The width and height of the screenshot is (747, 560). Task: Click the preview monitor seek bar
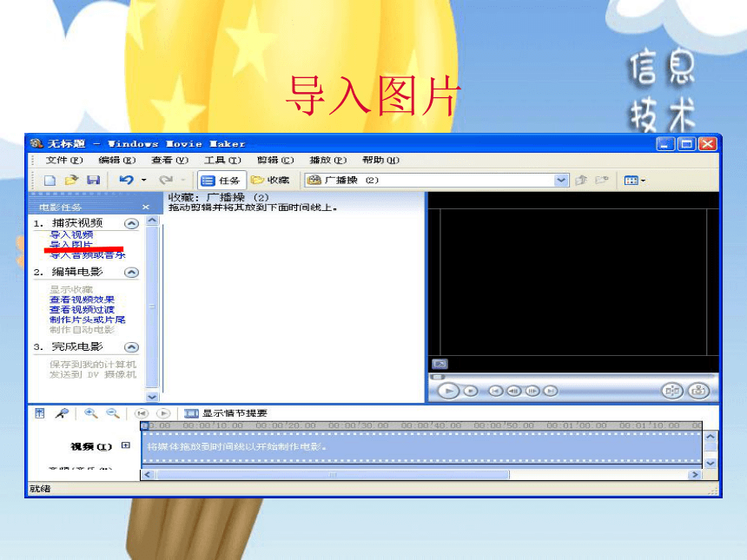point(574,377)
